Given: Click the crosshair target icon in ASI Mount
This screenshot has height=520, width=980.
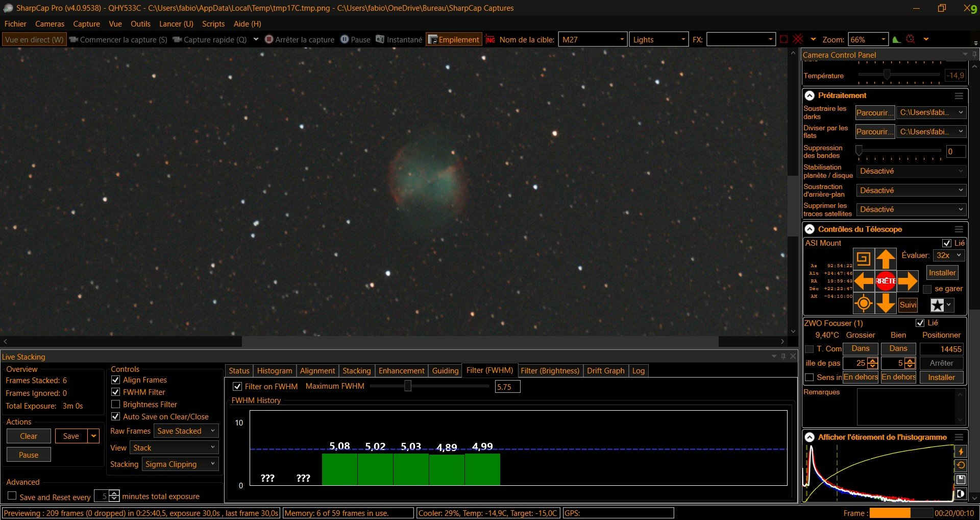Looking at the screenshot, I should point(864,303).
